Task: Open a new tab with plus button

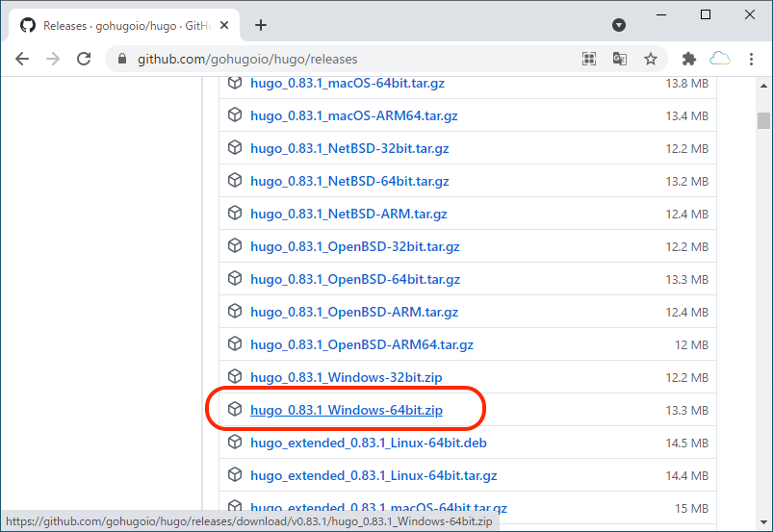Action: click(x=261, y=25)
